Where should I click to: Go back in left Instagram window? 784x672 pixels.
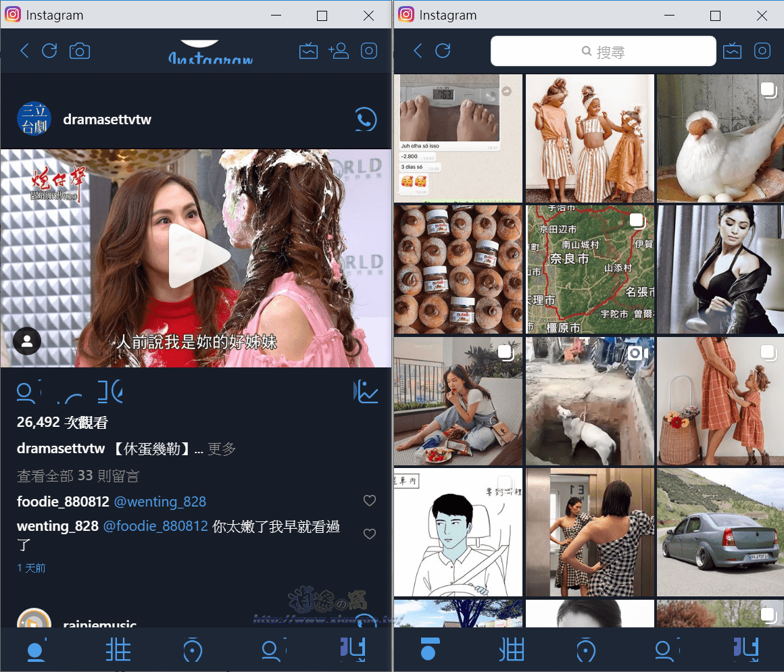24,51
